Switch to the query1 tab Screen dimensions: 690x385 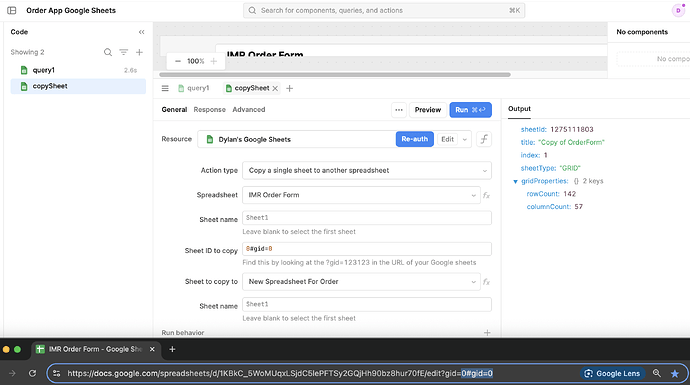[194, 88]
